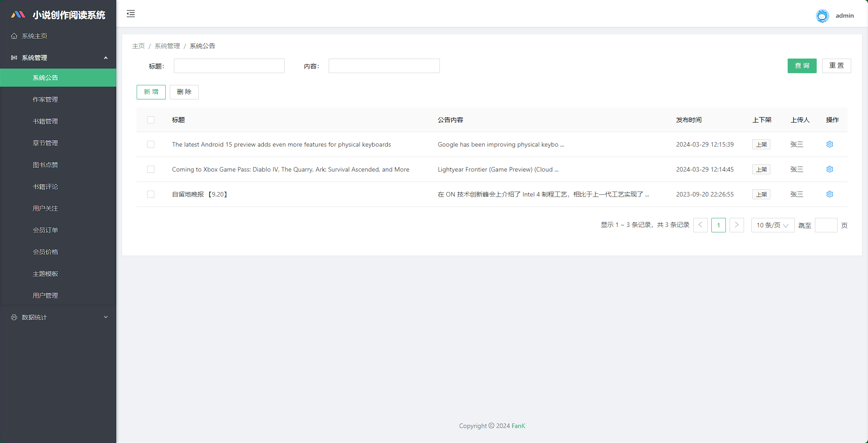Open 书籍评论 from the sidebar menu
Viewport: 868px width, 443px height.
pos(45,186)
